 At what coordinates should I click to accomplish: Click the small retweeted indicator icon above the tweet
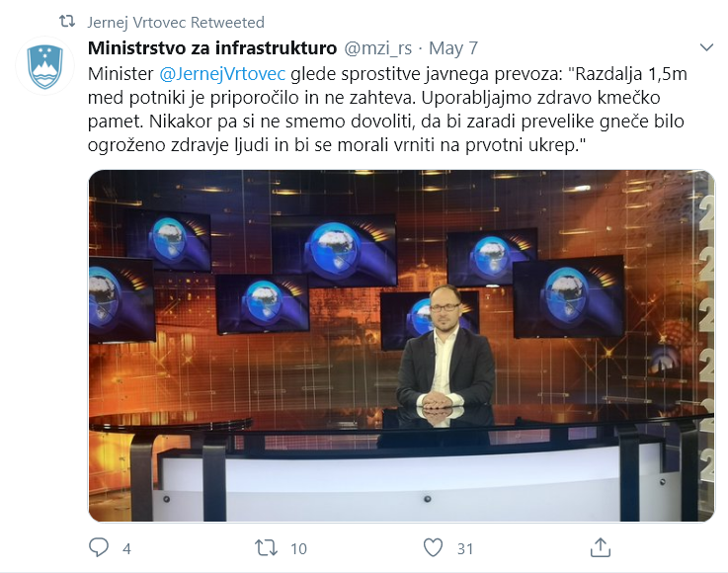tap(67, 22)
